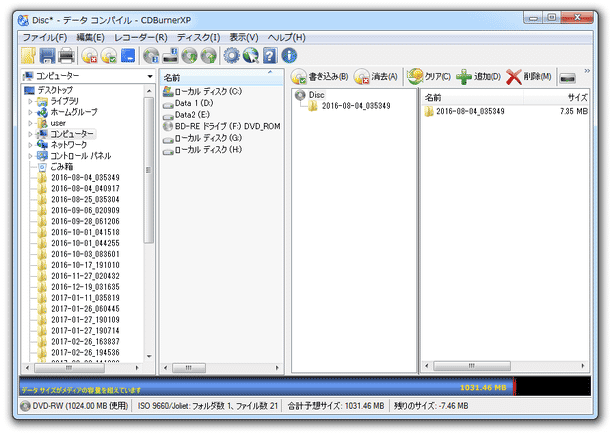612x434 pixels.
Task: Click ISO 9660/Joliet status bar entry
Action: (x=208, y=406)
